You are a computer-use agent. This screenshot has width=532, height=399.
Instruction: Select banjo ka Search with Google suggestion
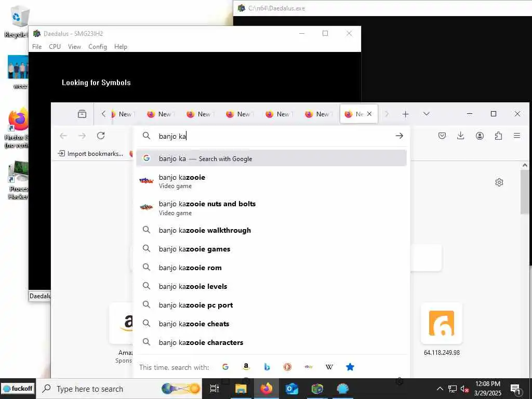click(x=271, y=158)
